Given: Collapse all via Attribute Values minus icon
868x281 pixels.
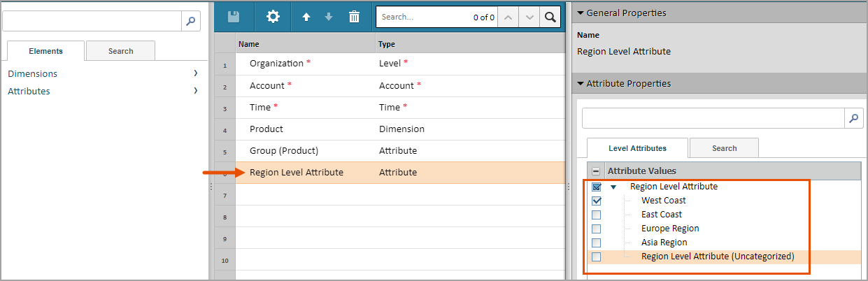Looking at the screenshot, I should [596, 171].
